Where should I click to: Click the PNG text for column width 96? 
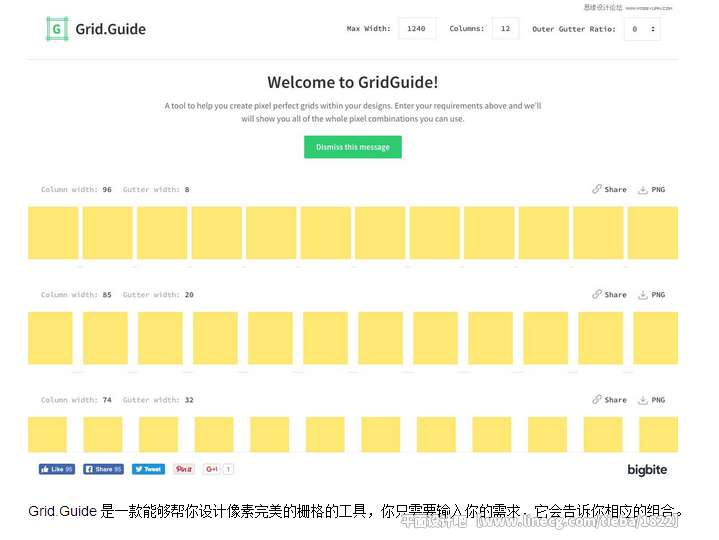658,189
